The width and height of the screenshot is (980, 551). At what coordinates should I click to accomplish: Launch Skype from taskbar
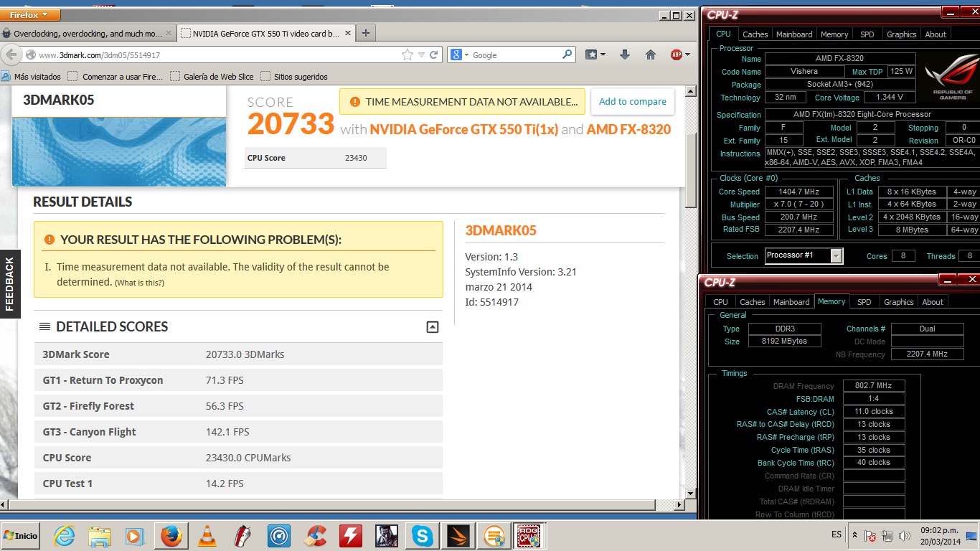tap(423, 536)
